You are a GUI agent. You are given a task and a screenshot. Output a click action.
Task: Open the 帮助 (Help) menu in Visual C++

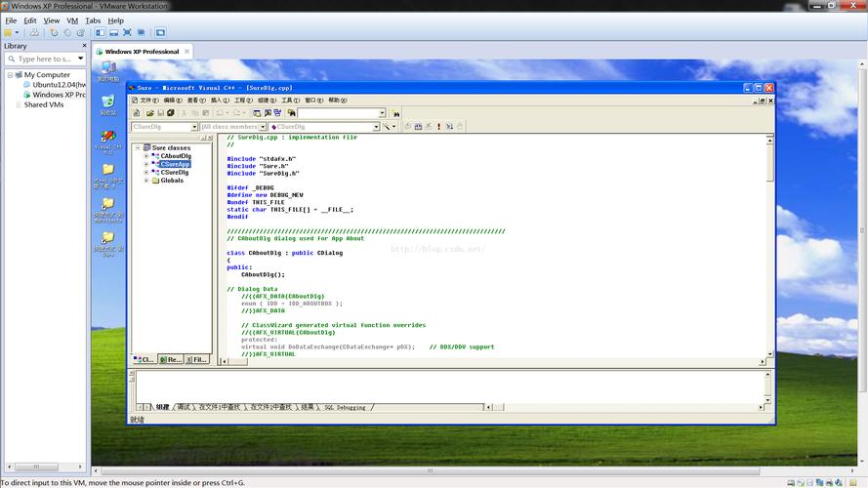338,101
